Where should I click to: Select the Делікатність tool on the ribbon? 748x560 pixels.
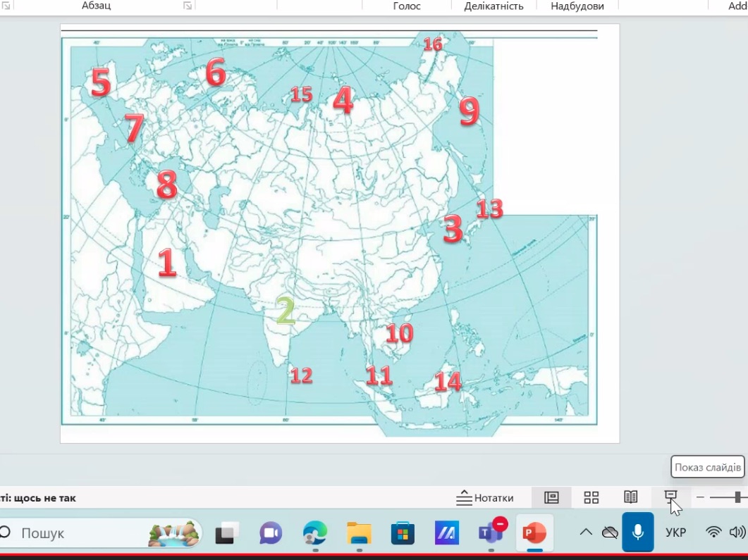click(x=493, y=6)
